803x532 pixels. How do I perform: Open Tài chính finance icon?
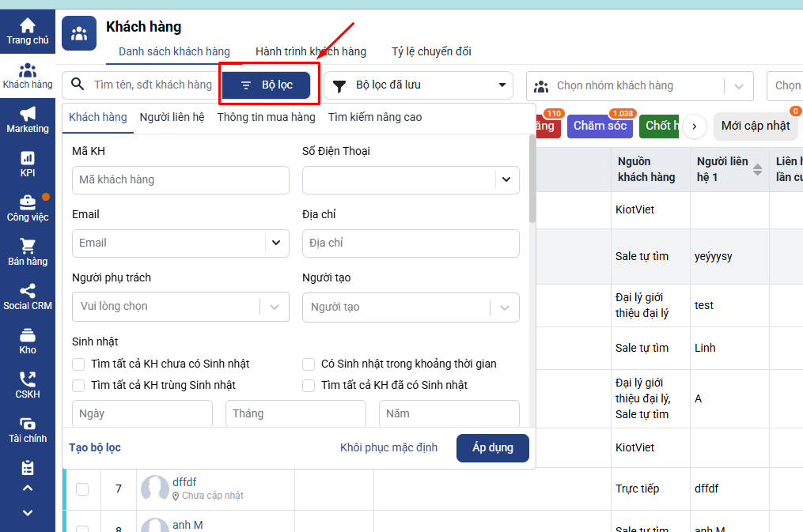coord(28,424)
